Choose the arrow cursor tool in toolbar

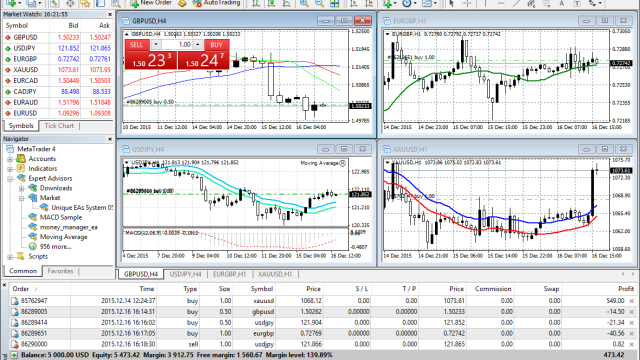(x=451, y=3)
